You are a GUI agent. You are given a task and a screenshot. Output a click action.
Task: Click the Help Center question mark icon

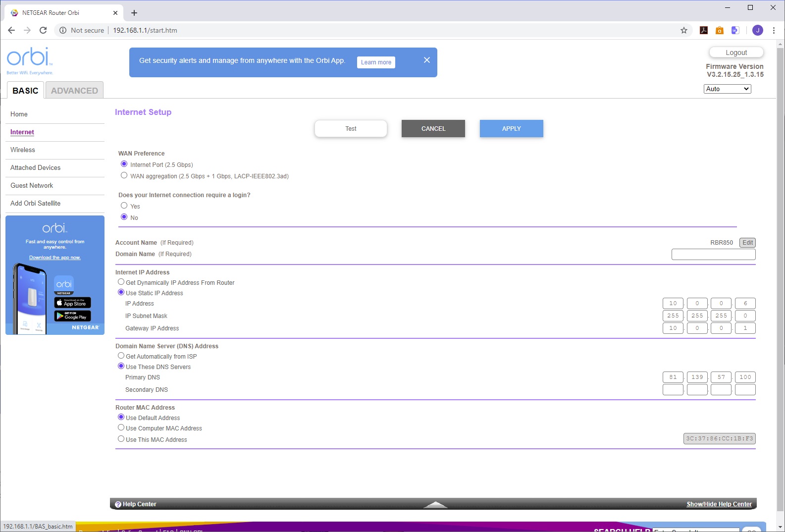click(118, 504)
